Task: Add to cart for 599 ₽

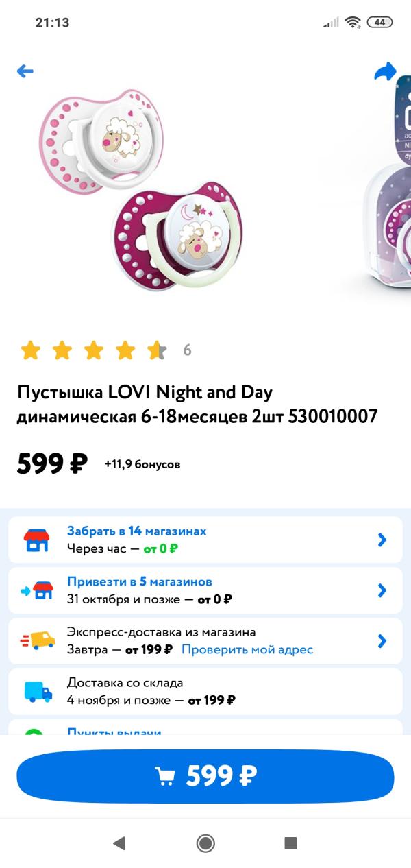Action: (x=206, y=776)
